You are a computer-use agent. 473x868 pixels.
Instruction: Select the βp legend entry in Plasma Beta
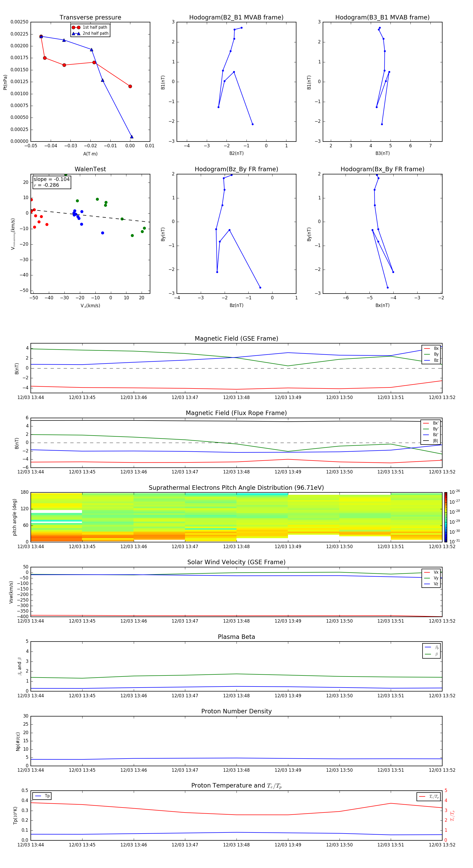click(x=431, y=647)
